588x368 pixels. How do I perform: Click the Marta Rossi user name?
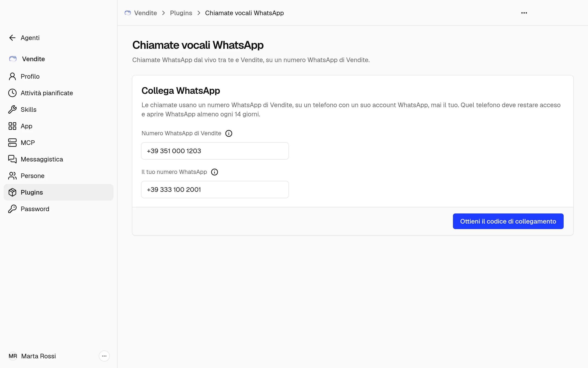(38, 356)
